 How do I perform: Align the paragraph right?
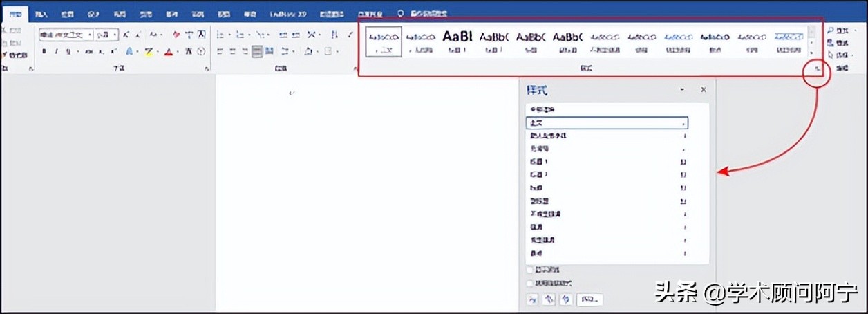coord(245,50)
